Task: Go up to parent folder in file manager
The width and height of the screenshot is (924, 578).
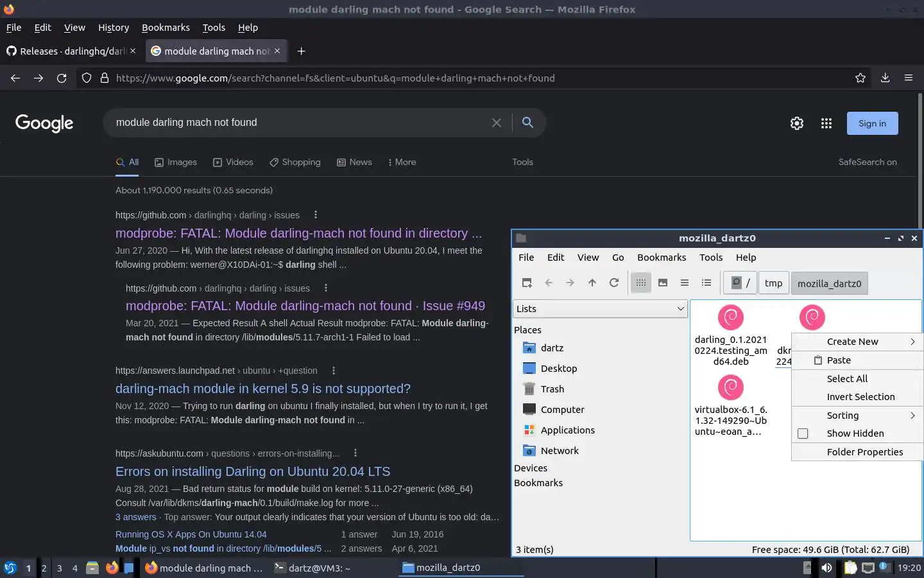Action: pos(592,283)
